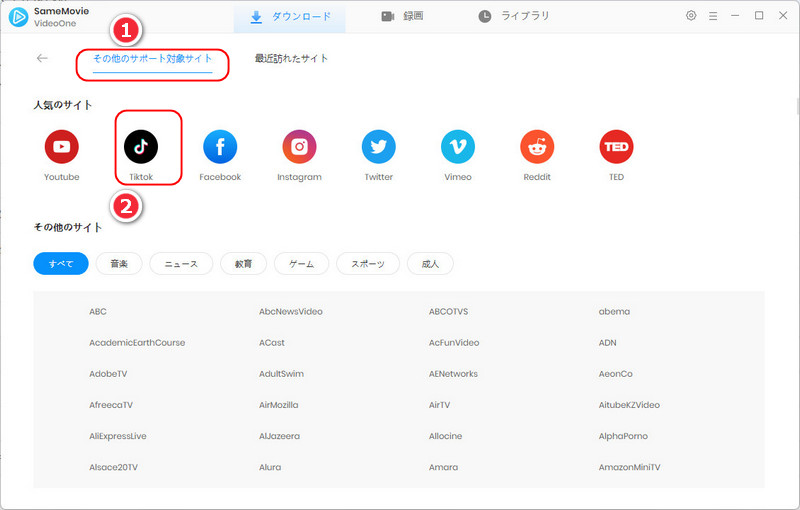800x510 pixels.
Task: Filter sites by 教育
Action: [x=243, y=264]
